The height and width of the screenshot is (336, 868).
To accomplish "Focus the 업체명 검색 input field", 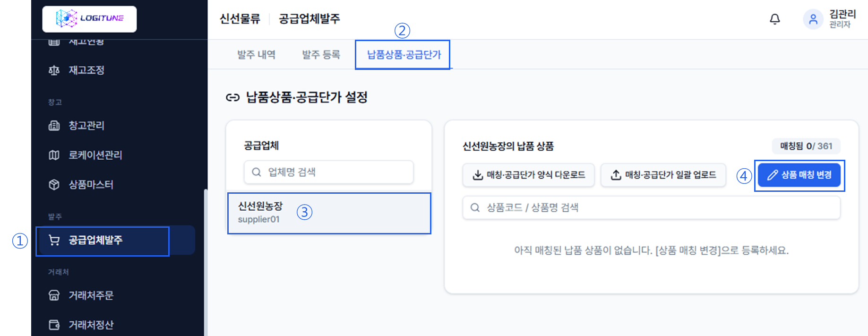I will point(329,172).
